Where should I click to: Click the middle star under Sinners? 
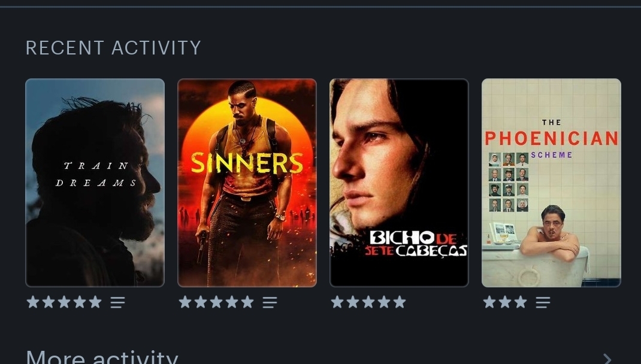click(216, 302)
